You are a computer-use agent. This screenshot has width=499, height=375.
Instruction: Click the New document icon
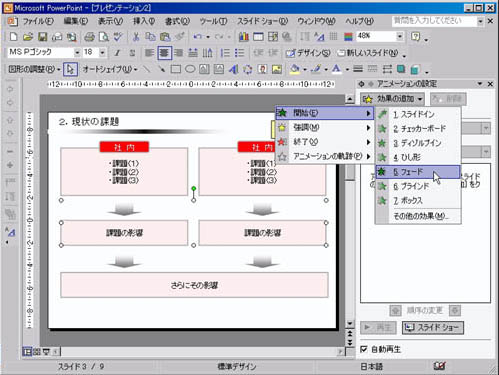[13, 37]
